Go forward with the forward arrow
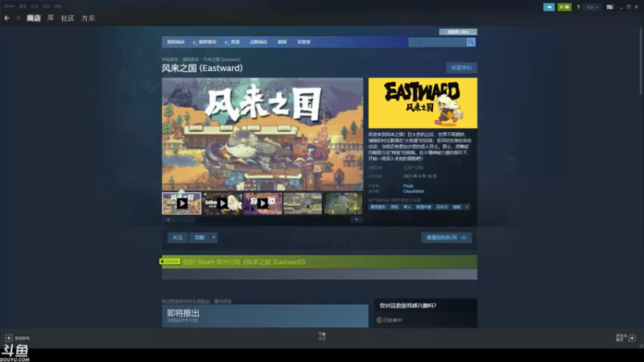 click(18, 18)
